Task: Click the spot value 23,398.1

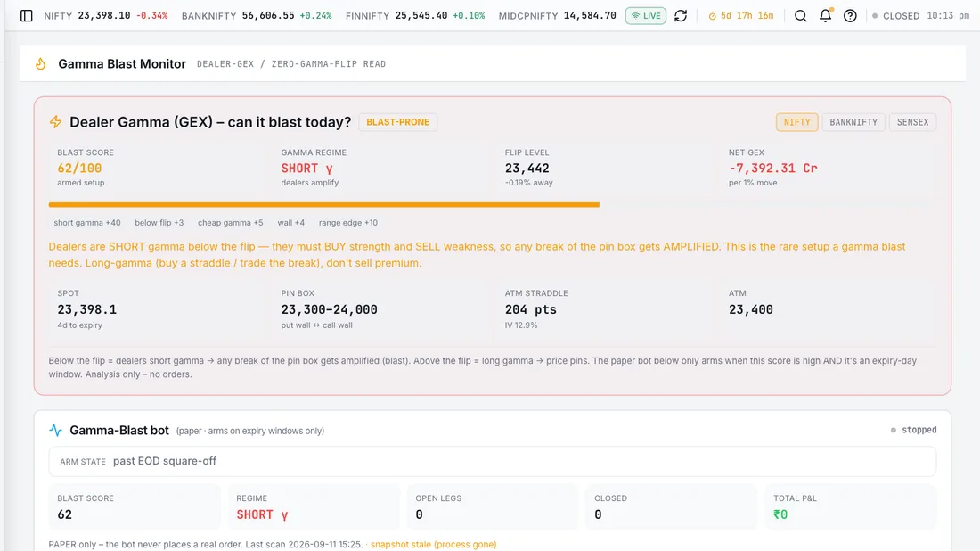Action: tap(87, 309)
